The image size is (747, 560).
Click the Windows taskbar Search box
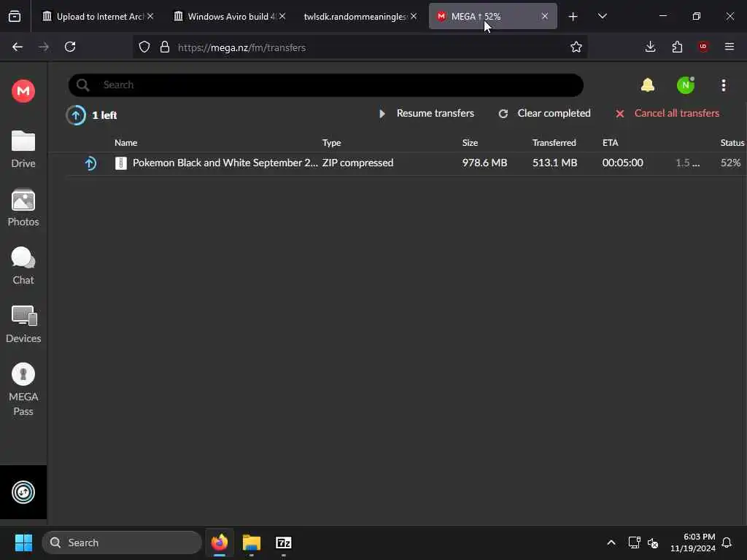click(122, 542)
